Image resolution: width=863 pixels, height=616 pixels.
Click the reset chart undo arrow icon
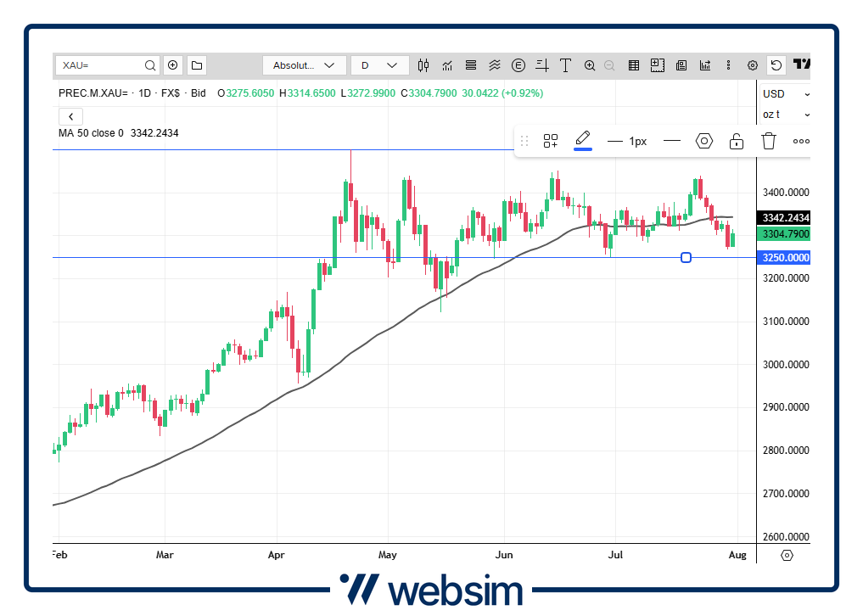click(776, 65)
